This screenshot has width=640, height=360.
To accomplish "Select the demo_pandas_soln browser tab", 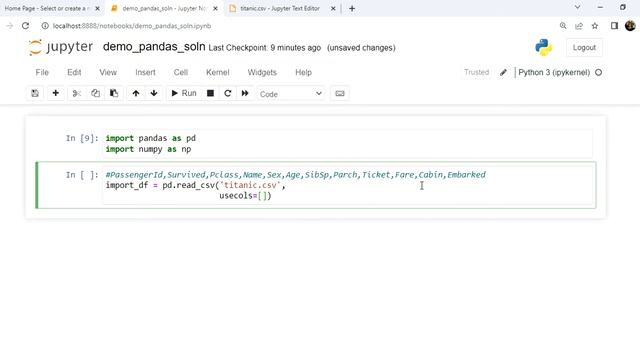I will tap(163, 8).
